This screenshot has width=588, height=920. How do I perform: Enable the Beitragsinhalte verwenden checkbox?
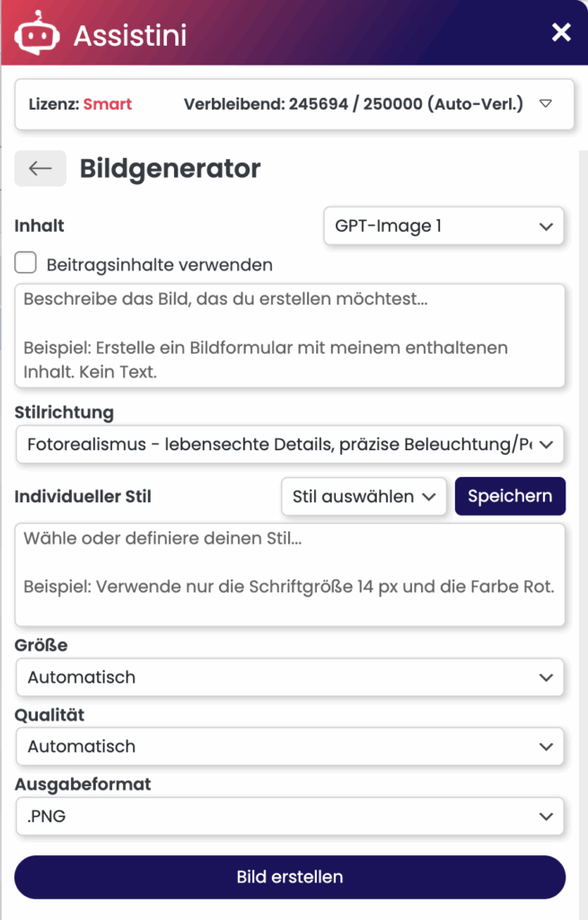(26, 263)
